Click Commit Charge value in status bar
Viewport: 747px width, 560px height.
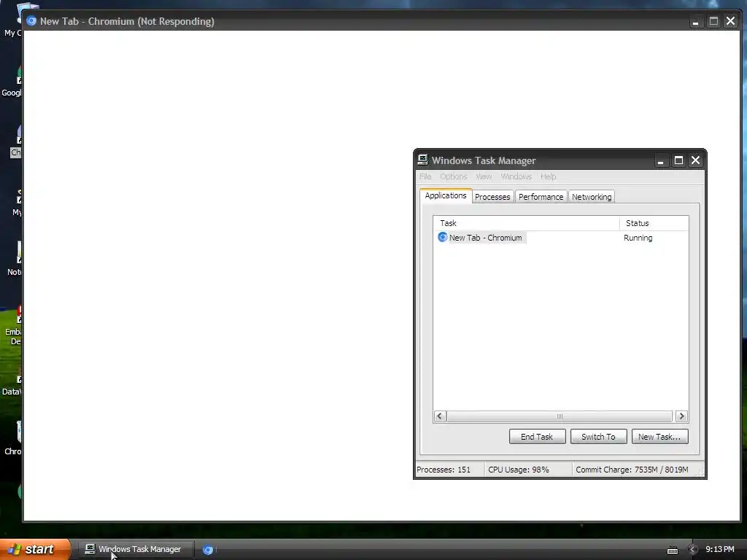[632, 470]
